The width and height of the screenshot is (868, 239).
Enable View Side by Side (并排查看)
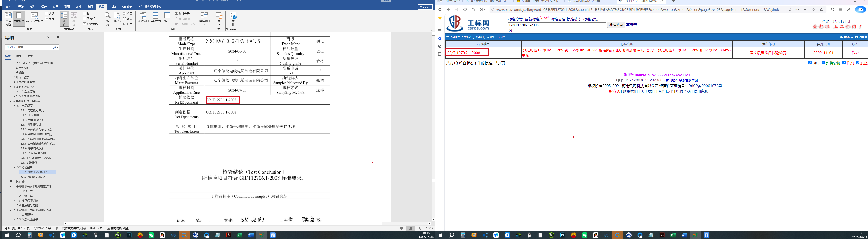(x=182, y=14)
